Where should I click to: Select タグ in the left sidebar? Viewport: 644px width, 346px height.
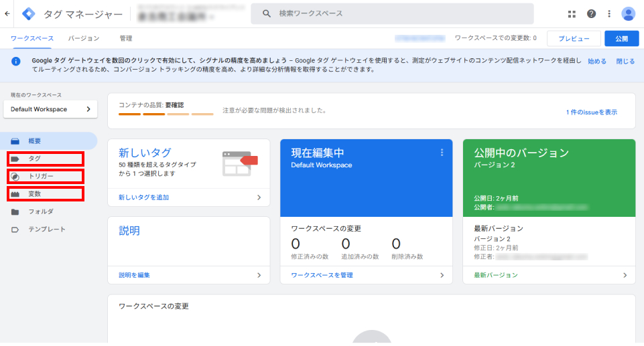45,159
